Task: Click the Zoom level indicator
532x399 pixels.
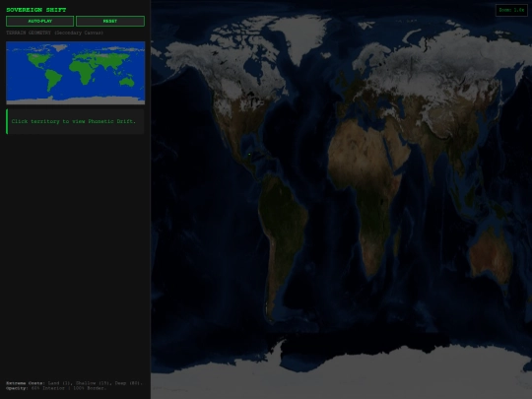Action: point(511,10)
